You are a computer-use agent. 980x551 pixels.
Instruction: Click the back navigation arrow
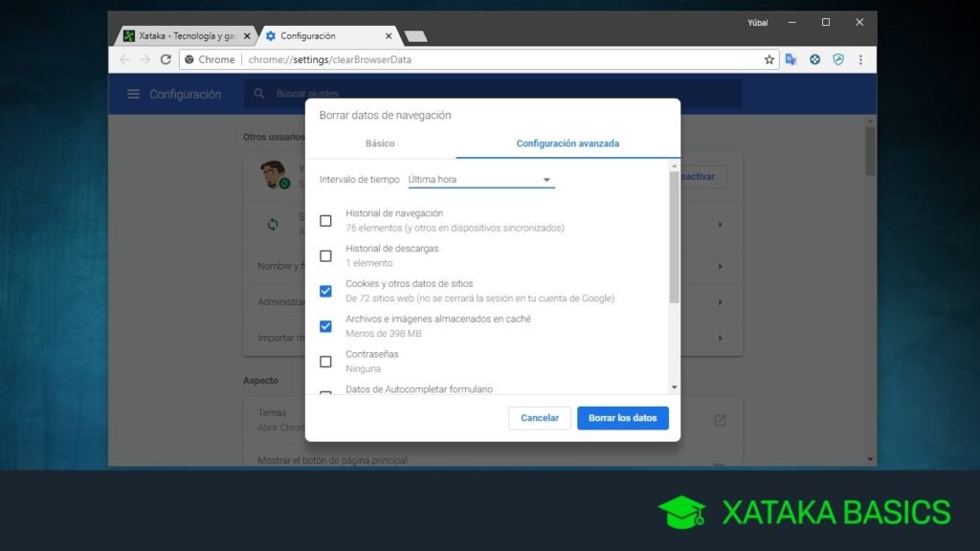coord(125,59)
